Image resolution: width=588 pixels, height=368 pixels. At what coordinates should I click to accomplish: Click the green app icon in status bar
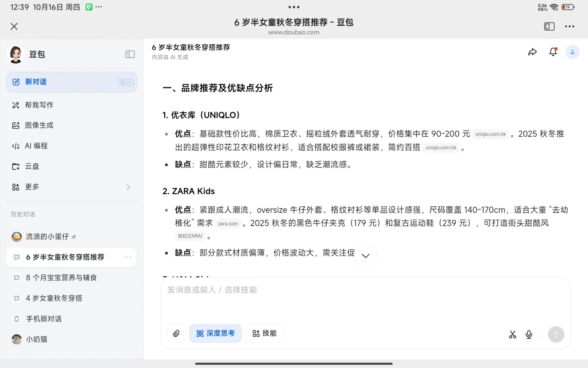click(89, 7)
